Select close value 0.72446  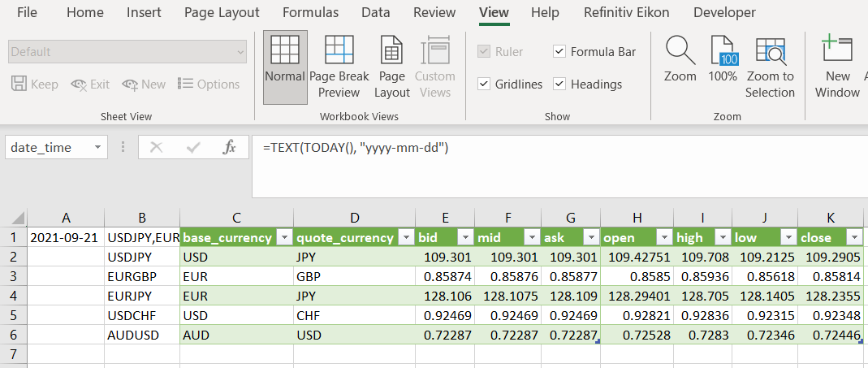pos(831,335)
